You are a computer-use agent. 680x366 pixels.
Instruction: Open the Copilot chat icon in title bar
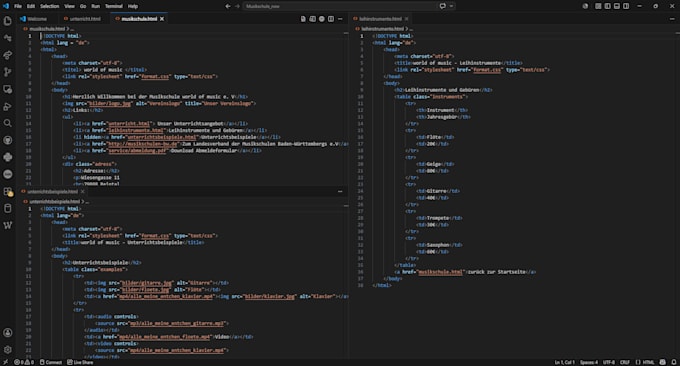(442, 6)
